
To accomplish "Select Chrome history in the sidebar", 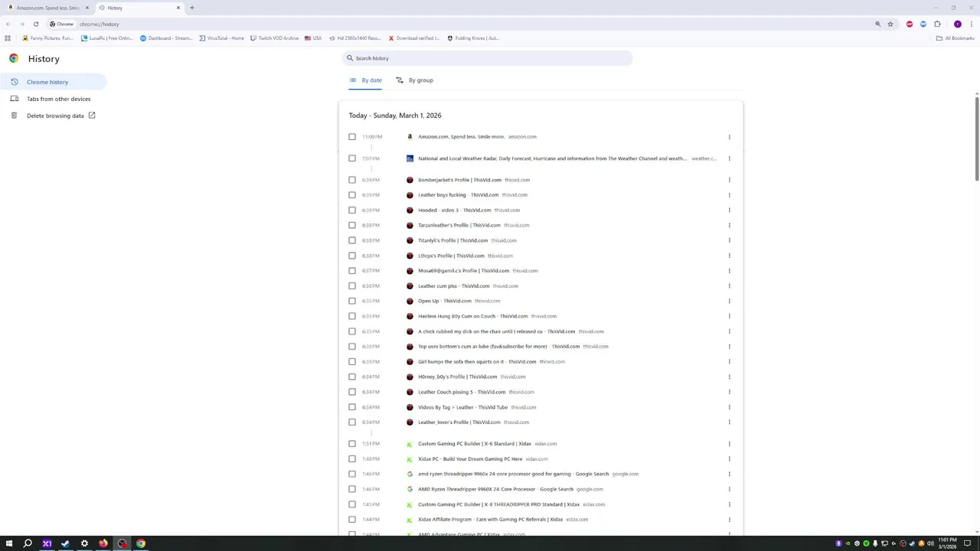I will pyautogui.click(x=53, y=82).
